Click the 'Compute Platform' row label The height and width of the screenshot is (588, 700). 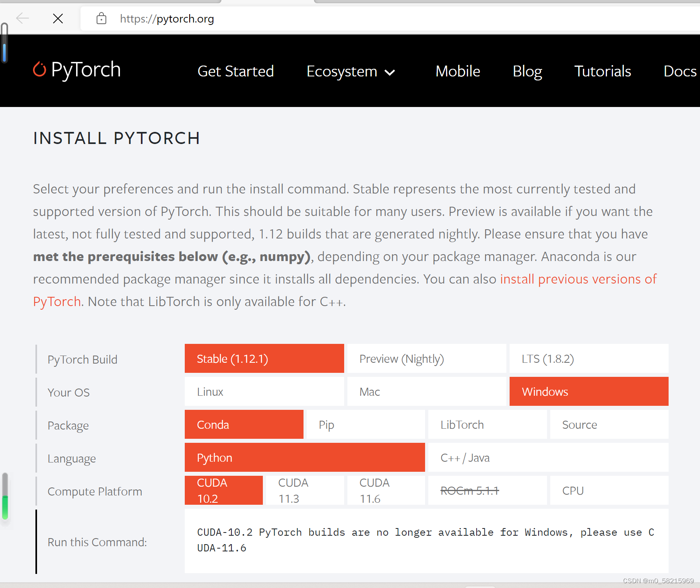[95, 491]
